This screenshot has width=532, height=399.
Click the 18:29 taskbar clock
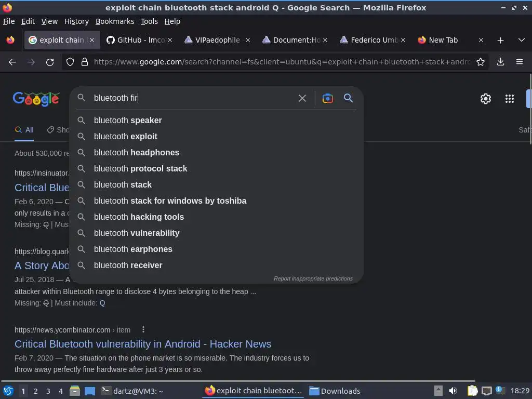(x=520, y=391)
